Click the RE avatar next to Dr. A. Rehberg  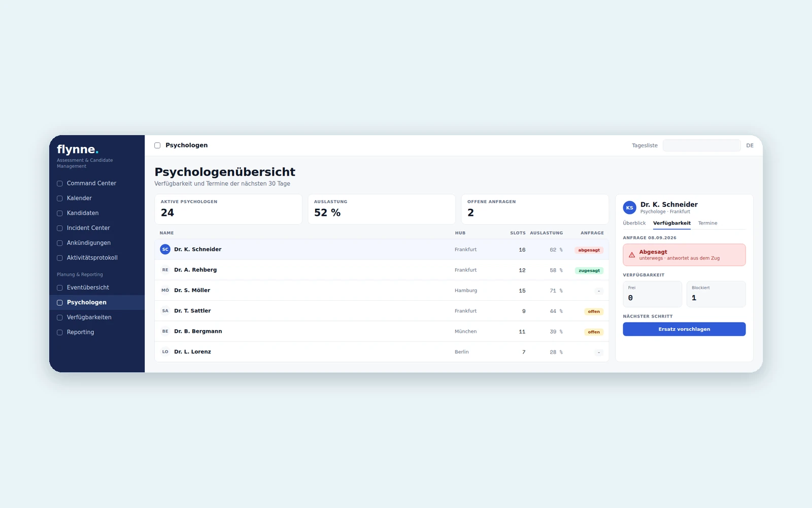[165, 270]
